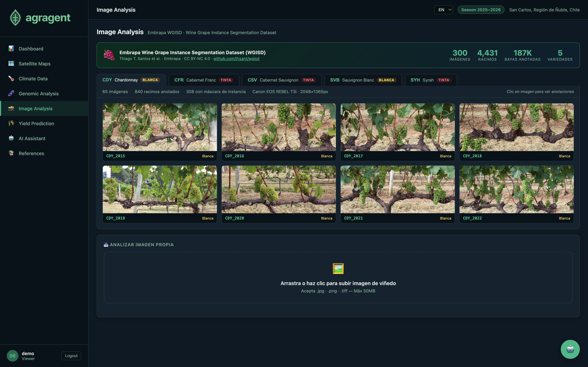Click the Season 2025–2026 badge
The width and height of the screenshot is (588, 367).
click(x=481, y=10)
